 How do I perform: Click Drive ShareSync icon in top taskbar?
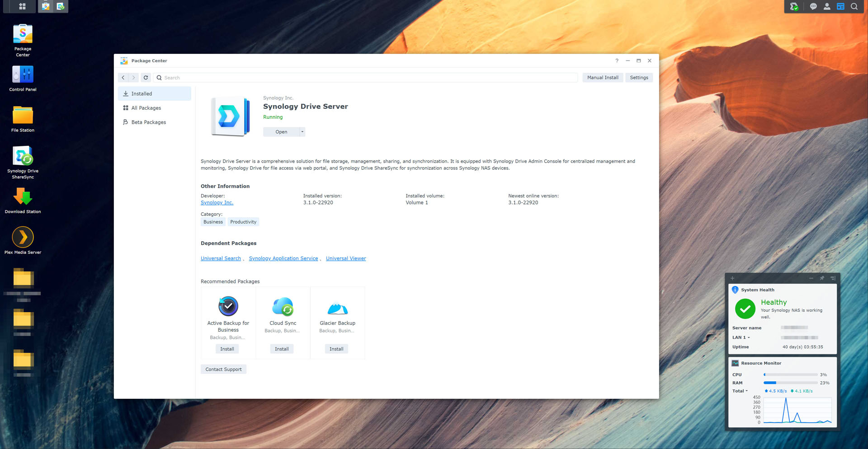click(60, 6)
